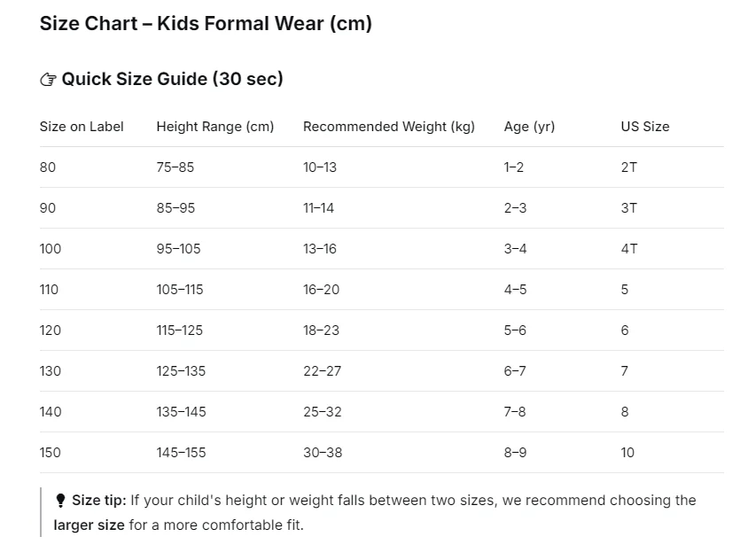Image resolution: width=740 pixels, height=560 pixels.
Task: Click the 13–16 weight cell for size 100
Action: (320, 249)
